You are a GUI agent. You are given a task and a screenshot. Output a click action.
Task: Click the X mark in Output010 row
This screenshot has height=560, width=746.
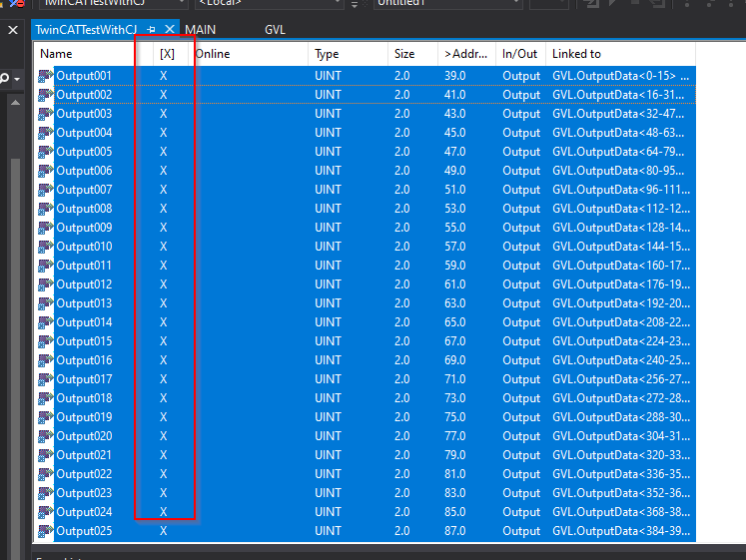163,247
